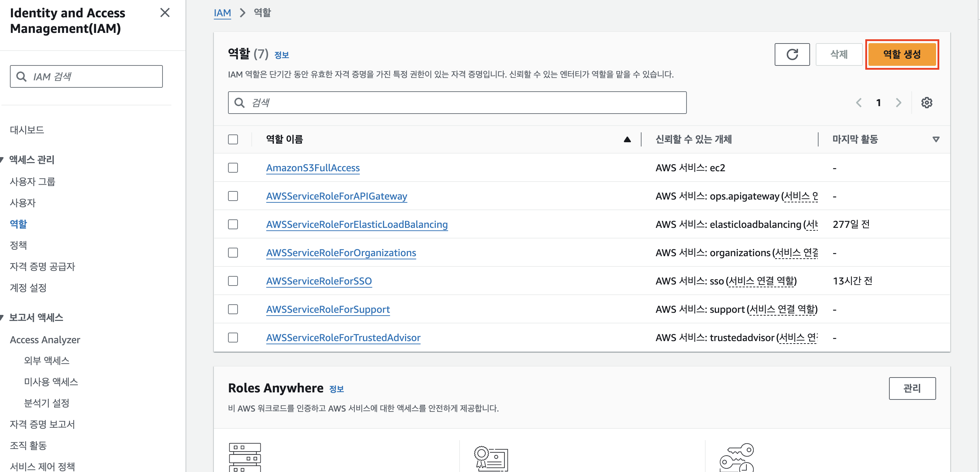980x472 pixels.
Task: Click the keys with clock icon
Action: (x=736, y=457)
